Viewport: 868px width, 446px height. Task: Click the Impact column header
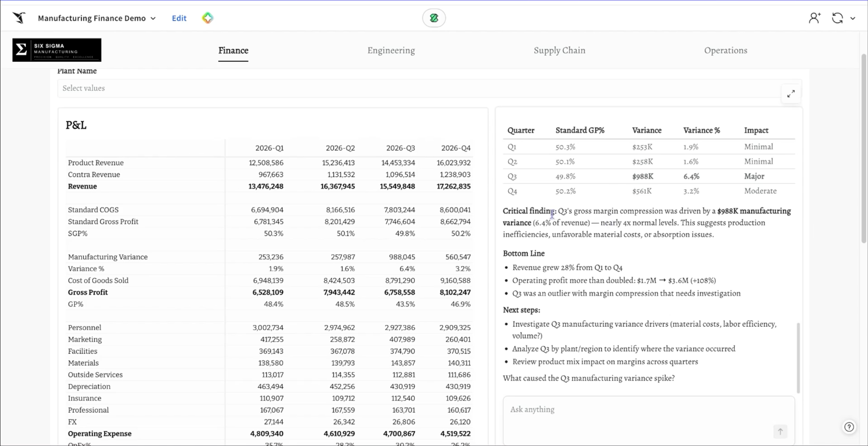tap(756, 130)
